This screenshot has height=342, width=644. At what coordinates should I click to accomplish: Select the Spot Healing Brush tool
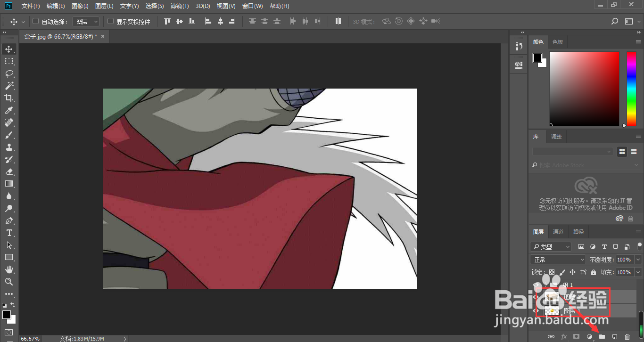point(9,122)
